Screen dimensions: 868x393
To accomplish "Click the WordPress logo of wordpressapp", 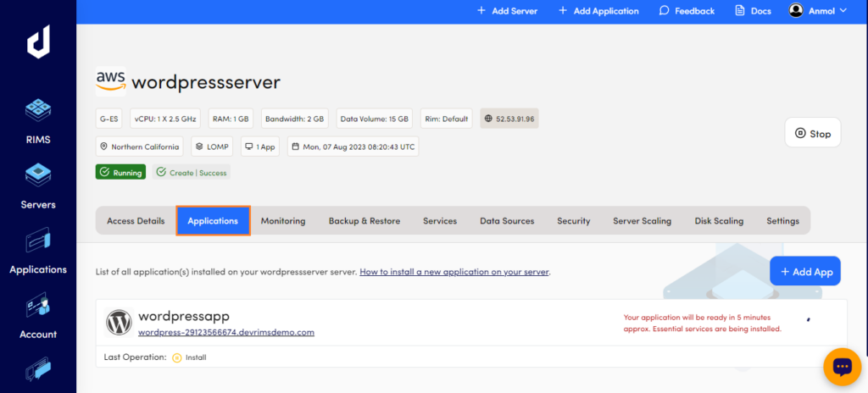I will click(x=119, y=323).
